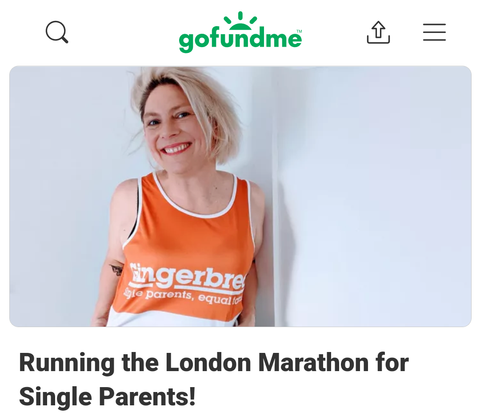
Task: Tap the share arrow icon in header
Action: [x=378, y=32]
